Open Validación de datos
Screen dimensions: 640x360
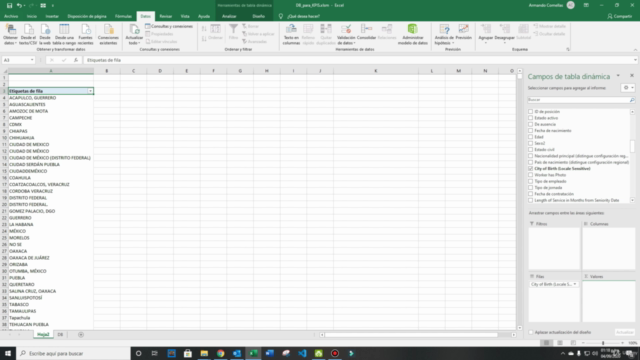tap(346, 34)
